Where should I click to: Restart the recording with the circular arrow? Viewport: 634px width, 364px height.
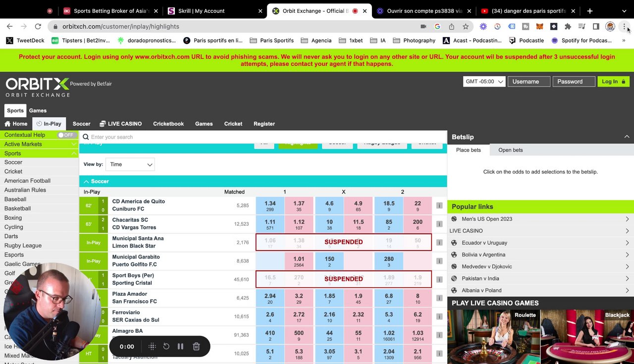pos(166,347)
